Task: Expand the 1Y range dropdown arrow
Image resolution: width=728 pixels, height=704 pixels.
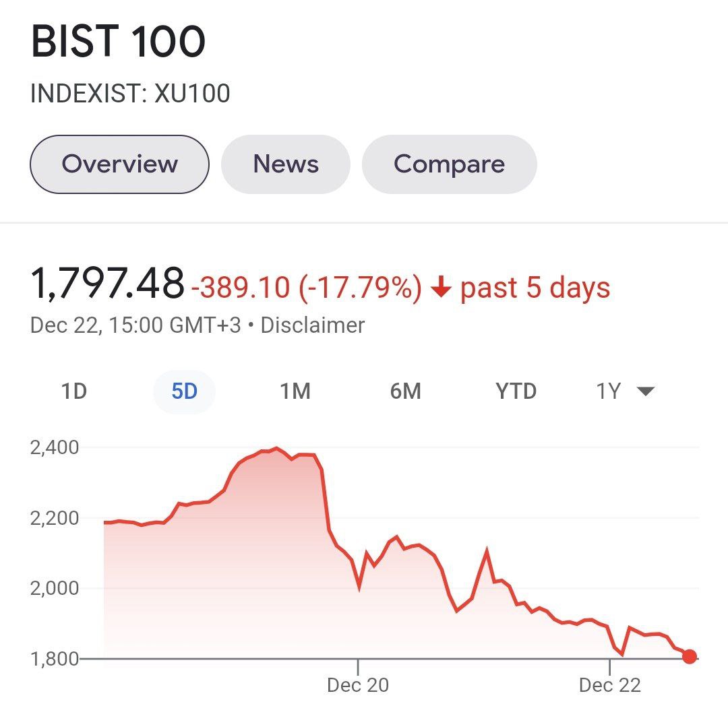Action: [x=646, y=391]
